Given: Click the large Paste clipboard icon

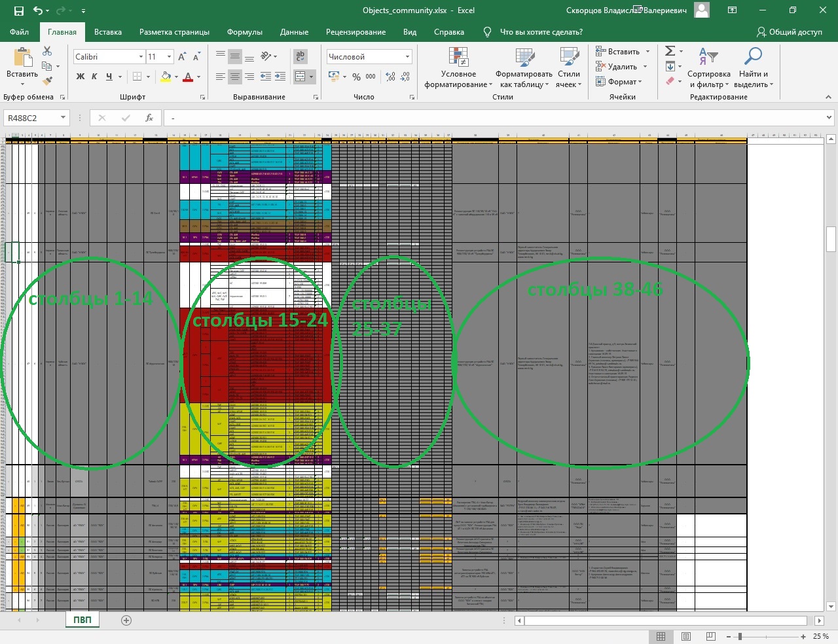Looking at the screenshot, I should point(22,58).
